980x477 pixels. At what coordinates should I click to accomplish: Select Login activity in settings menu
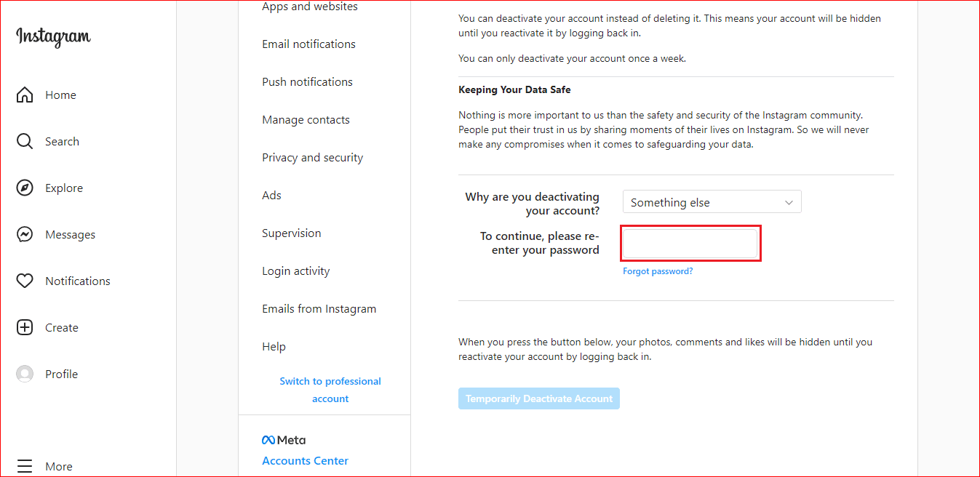(x=295, y=271)
